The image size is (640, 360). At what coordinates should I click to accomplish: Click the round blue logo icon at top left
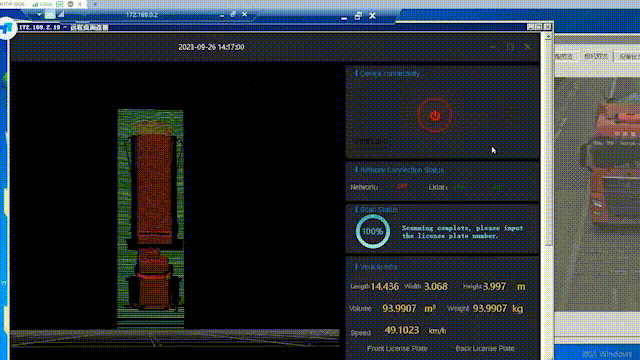(x=7, y=28)
